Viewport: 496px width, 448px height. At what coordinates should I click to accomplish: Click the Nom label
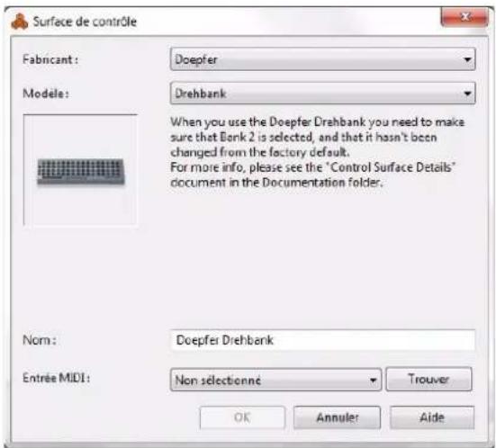pos(40,340)
